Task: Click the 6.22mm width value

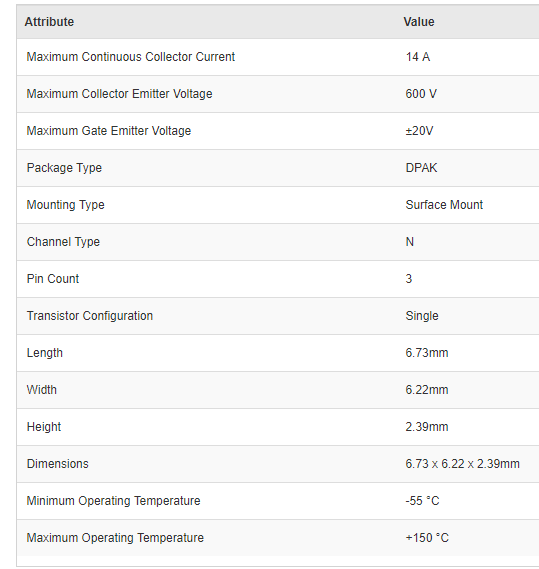Action: tap(427, 390)
